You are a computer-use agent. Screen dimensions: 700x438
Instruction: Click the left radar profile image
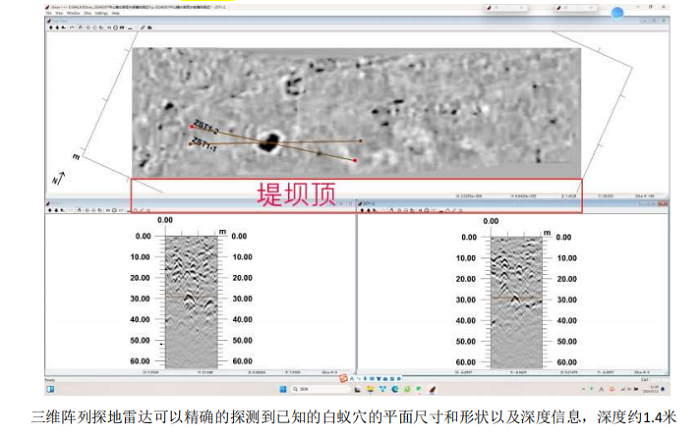pyautogui.click(x=186, y=299)
